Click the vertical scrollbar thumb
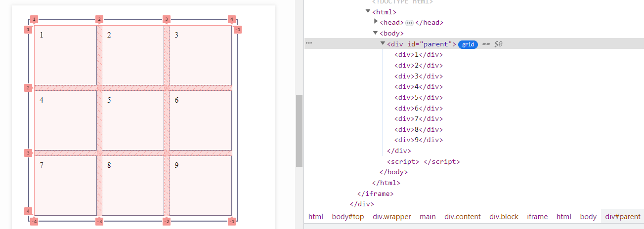This screenshot has width=644, height=229. point(299,130)
